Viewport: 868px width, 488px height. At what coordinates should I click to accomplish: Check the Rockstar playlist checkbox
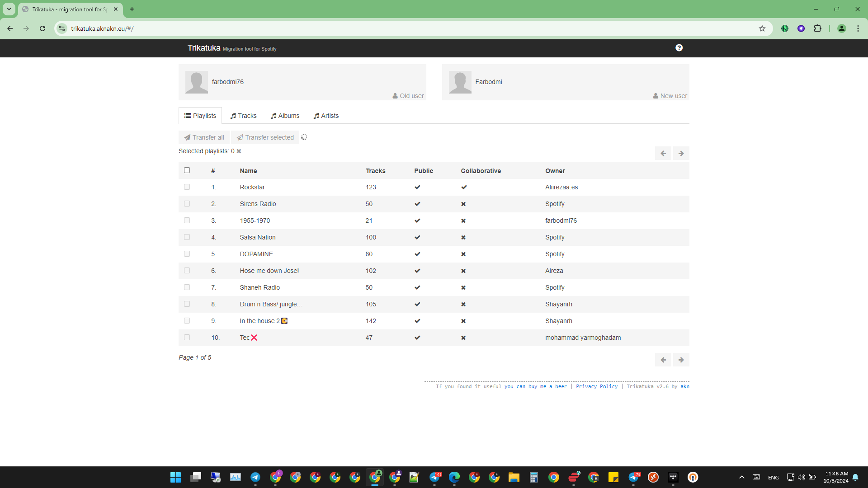pos(187,187)
